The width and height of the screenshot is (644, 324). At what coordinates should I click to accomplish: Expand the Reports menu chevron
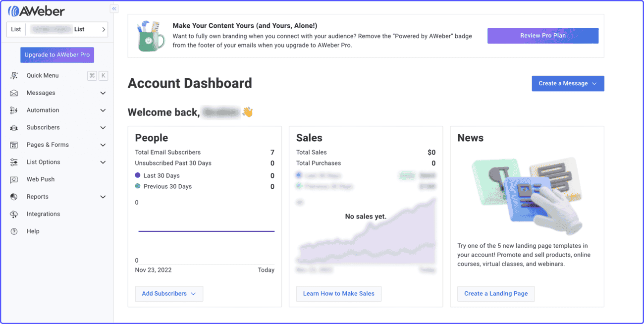pos(103,197)
